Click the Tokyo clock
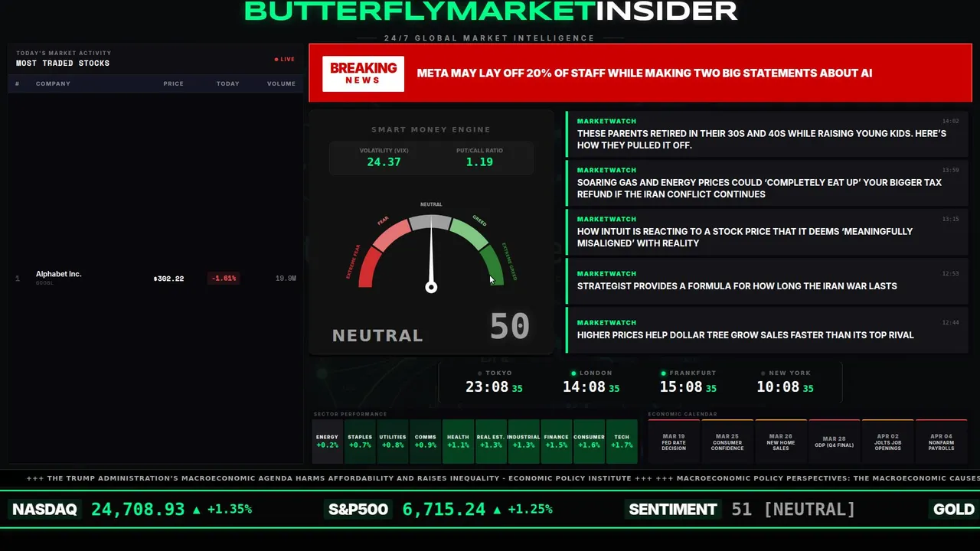The width and height of the screenshot is (980, 551). 494,382
